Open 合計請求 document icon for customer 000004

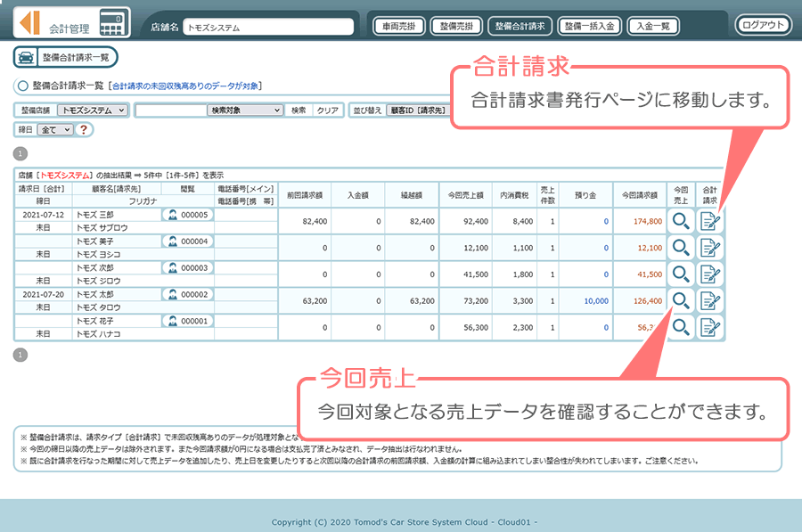tap(710, 248)
